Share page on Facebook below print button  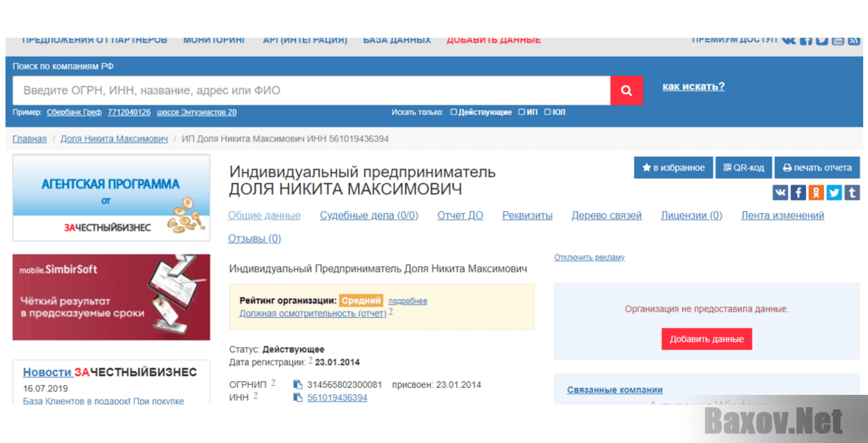click(798, 193)
